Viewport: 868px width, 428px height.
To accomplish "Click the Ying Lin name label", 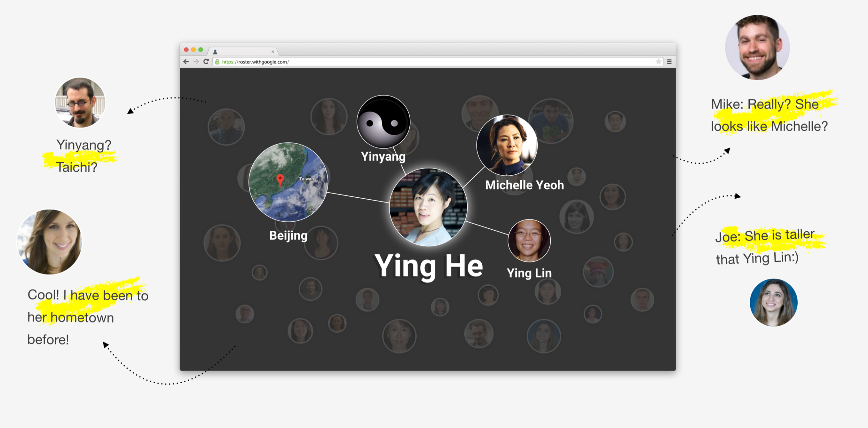I will click(529, 273).
